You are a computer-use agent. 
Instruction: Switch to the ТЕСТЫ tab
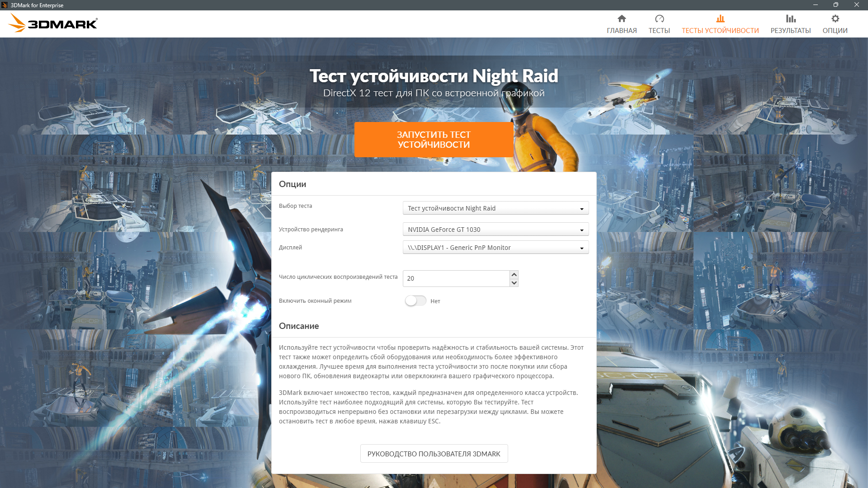click(x=659, y=30)
